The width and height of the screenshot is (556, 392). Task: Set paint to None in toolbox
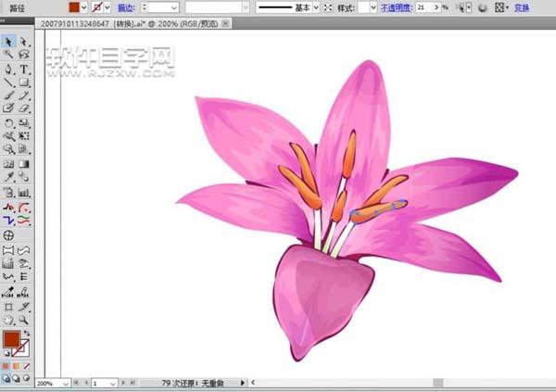coord(26,365)
